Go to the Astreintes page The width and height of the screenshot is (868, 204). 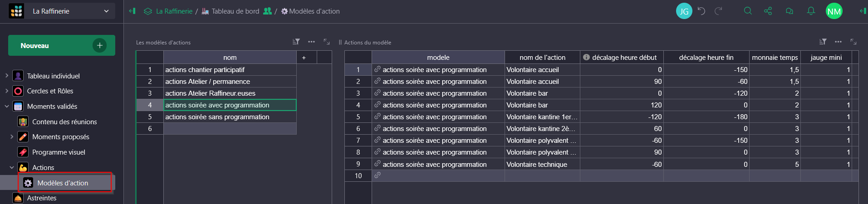click(42, 198)
